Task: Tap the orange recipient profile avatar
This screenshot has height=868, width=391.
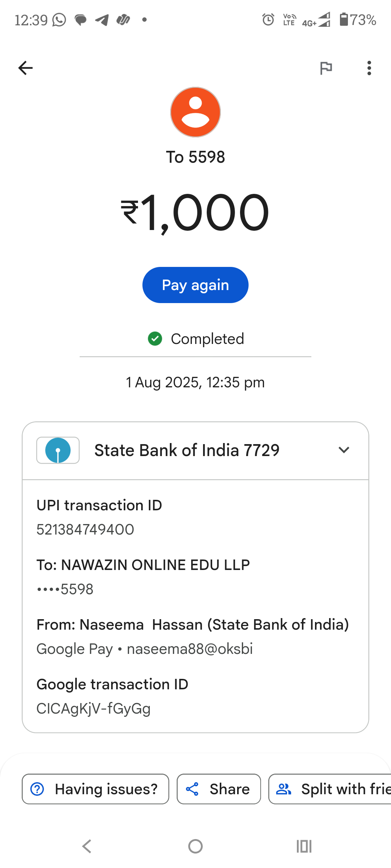Action: pyautogui.click(x=195, y=112)
